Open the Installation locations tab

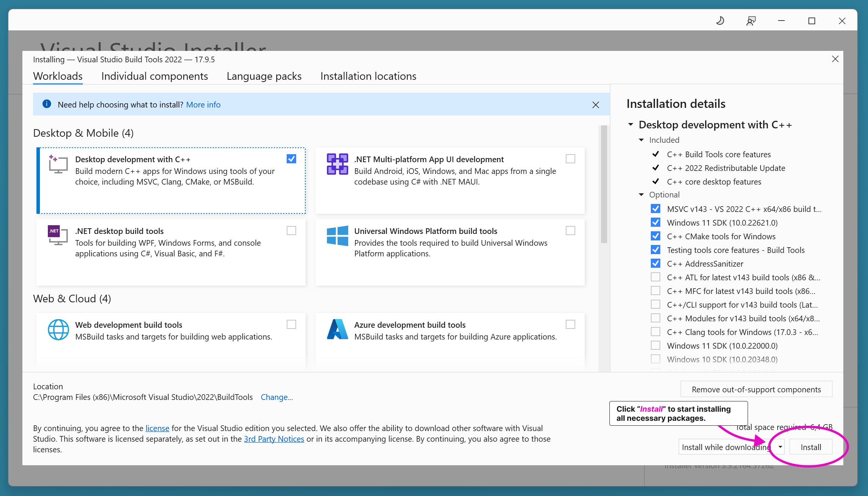point(368,76)
